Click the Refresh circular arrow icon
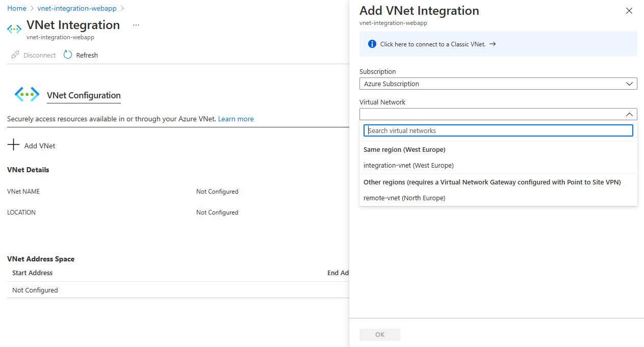The width and height of the screenshot is (644, 347). click(68, 55)
